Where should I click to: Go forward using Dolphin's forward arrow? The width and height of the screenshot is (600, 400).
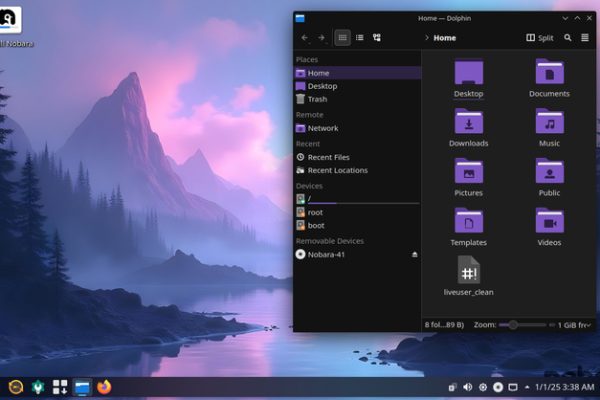coord(321,38)
